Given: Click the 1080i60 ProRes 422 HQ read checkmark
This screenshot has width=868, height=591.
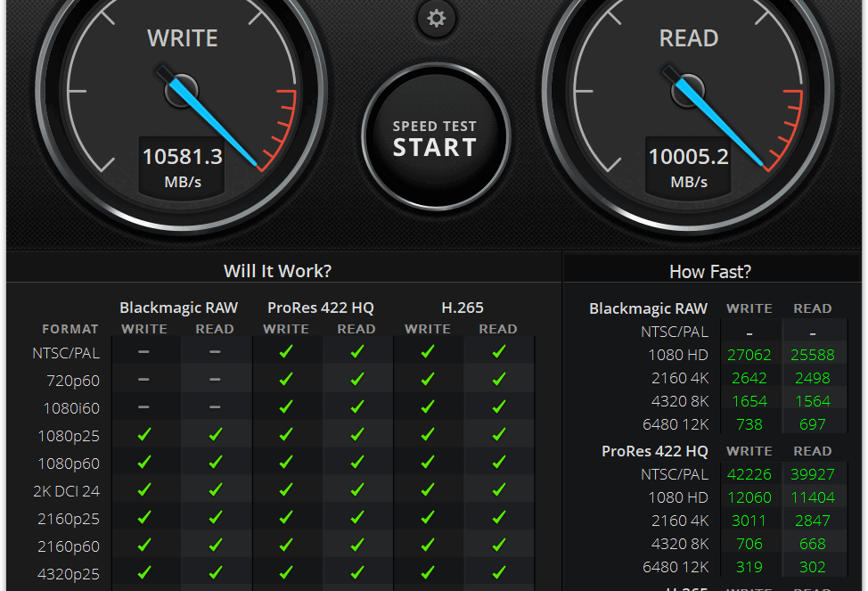Looking at the screenshot, I should tap(357, 407).
